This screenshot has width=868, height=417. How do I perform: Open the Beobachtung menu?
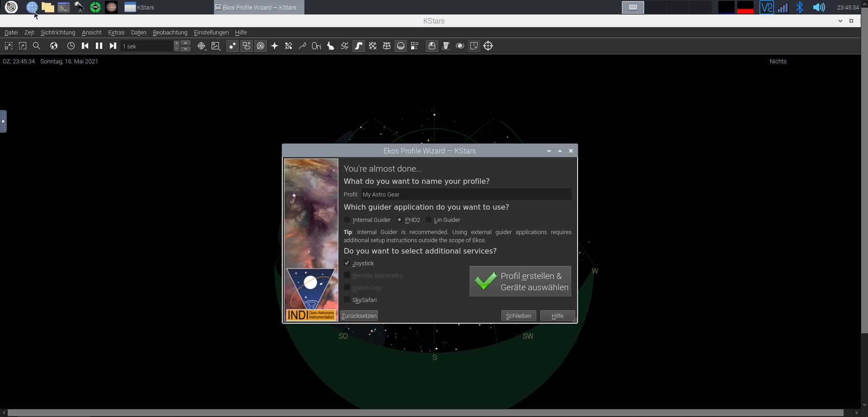tap(170, 33)
